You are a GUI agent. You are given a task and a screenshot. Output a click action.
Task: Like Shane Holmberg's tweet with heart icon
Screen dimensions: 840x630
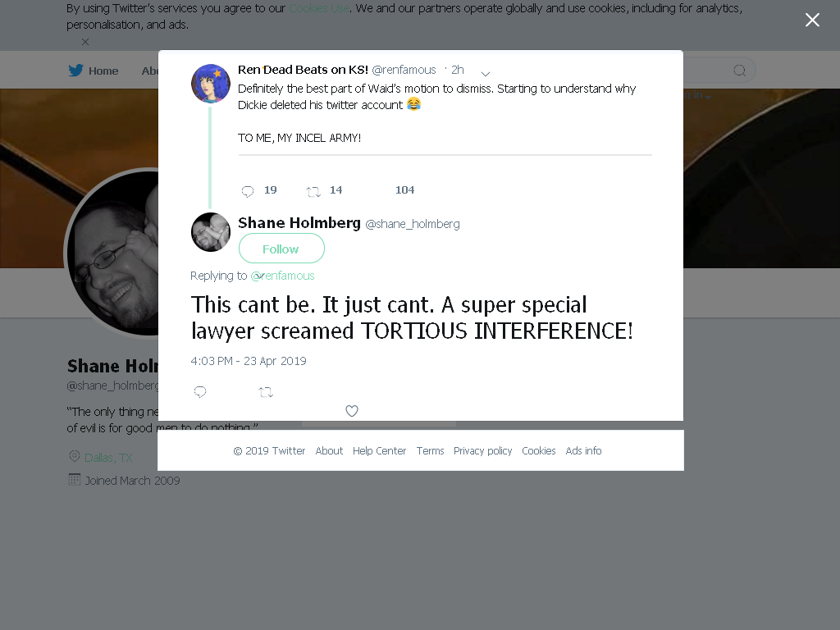(352, 411)
